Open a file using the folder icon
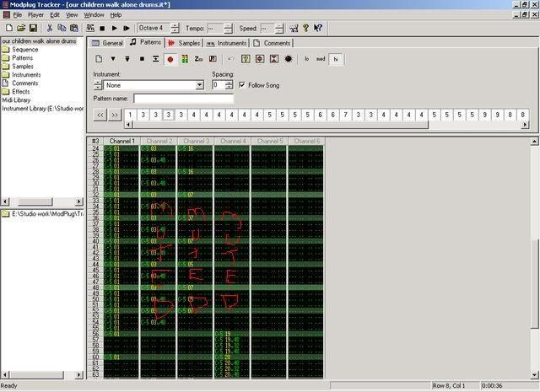The width and height of the screenshot is (540, 392). point(21,28)
